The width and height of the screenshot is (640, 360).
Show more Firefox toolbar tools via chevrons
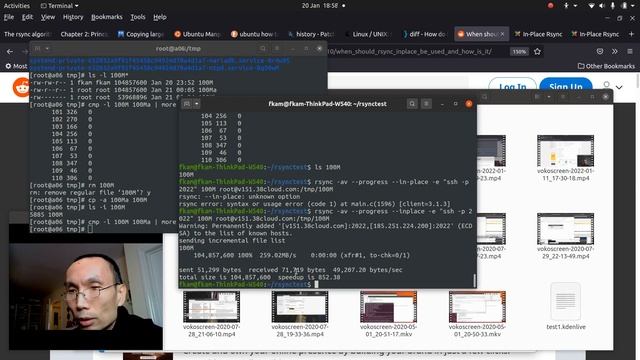pos(614,51)
